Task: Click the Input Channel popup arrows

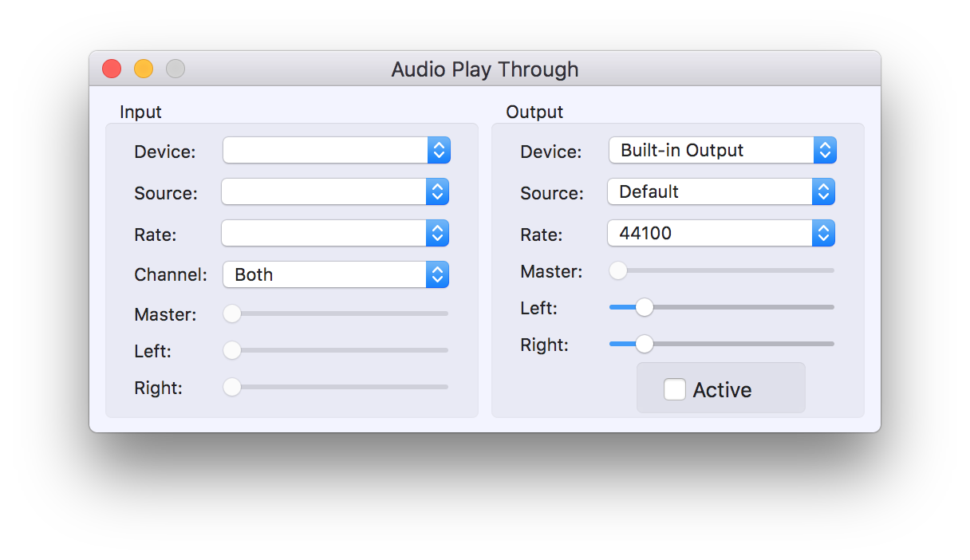Action: click(438, 274)
